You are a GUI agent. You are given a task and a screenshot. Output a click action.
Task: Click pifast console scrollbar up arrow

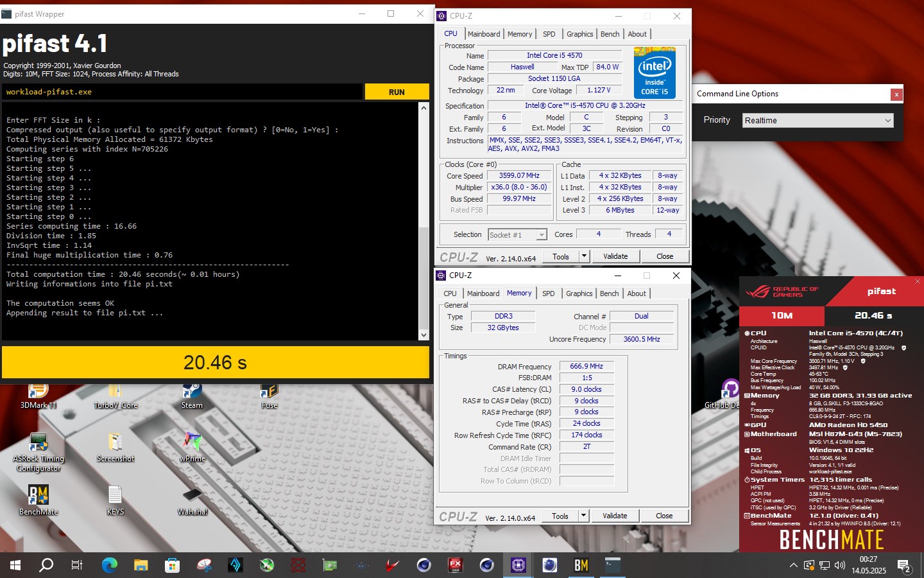pos(424,108)
